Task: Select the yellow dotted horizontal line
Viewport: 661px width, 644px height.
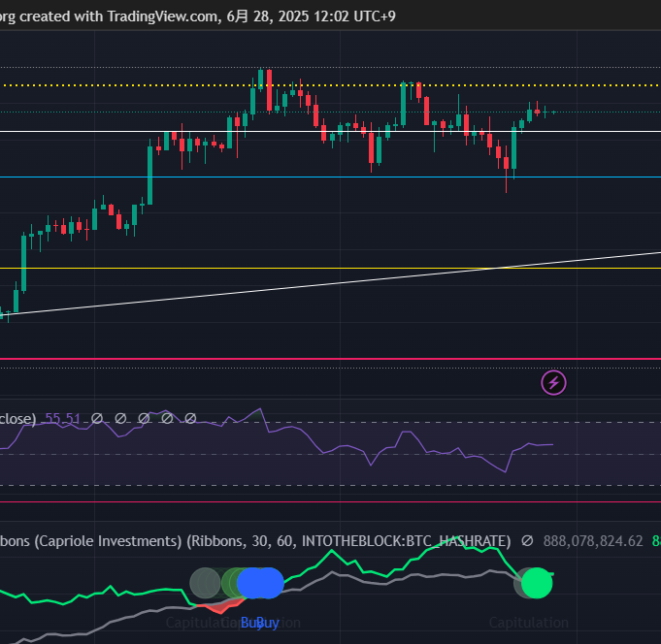Action: tap(330, 85)
